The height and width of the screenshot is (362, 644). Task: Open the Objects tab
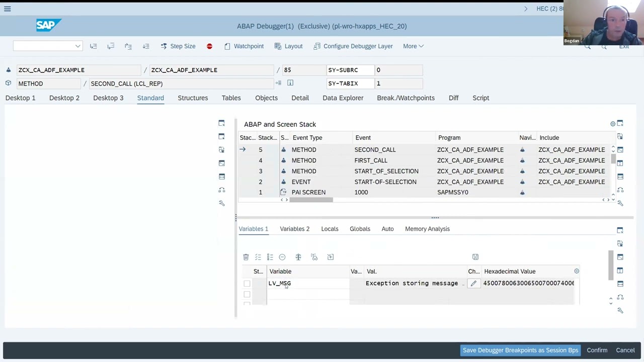pyautogui.click(x=266, y=98)
